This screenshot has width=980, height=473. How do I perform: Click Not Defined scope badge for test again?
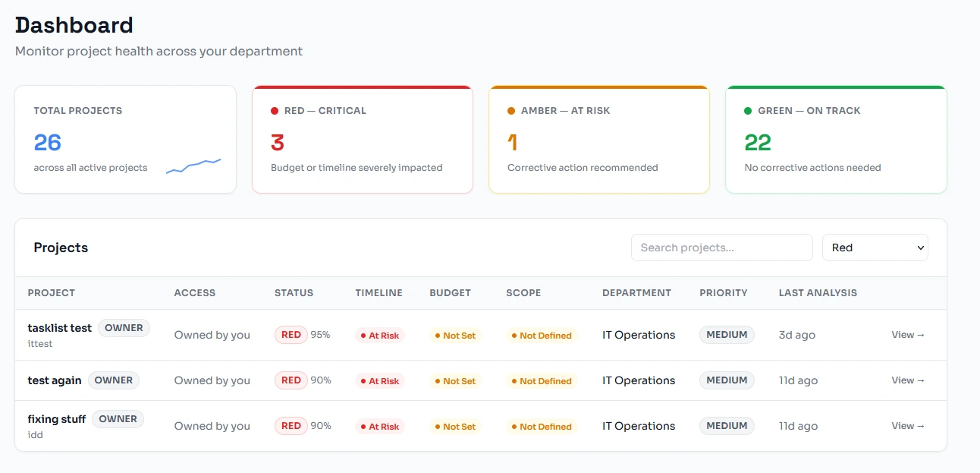tap(542, 381)
